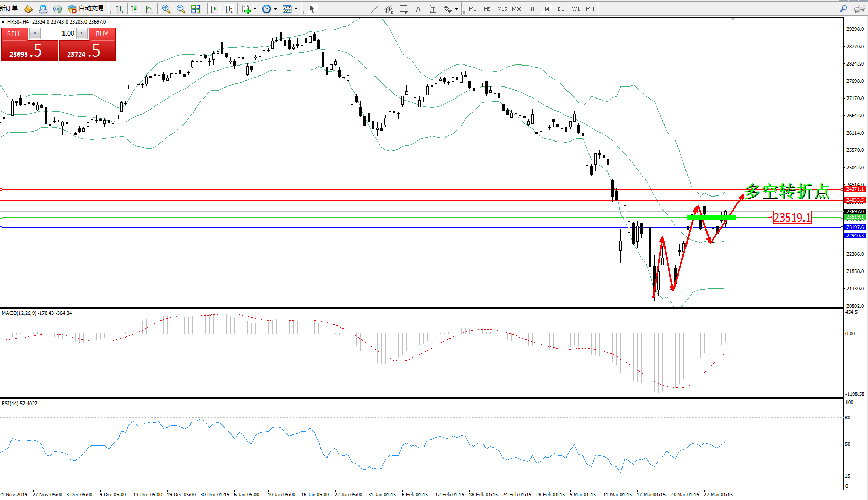
Task: Click the red BUY button
Action: coord(102,34)
